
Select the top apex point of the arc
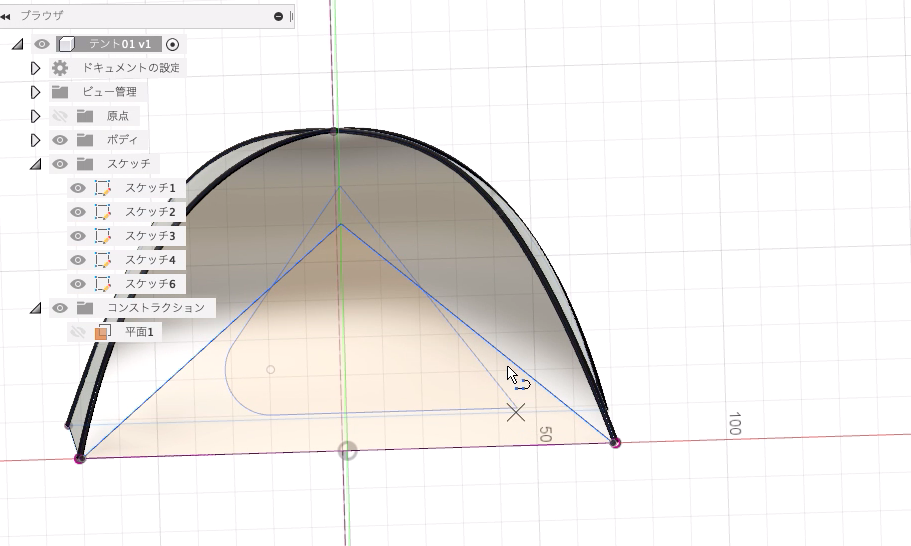[333, 131]
